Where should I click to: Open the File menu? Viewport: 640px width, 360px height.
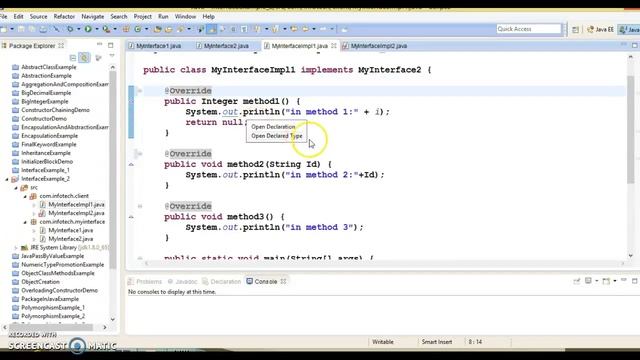coord(4,16)
